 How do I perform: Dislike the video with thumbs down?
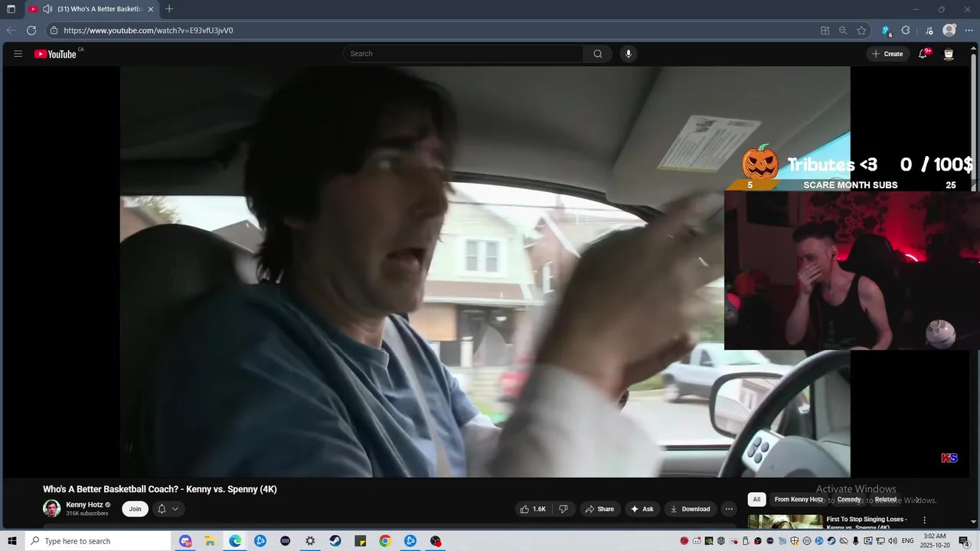click(x=563, y=509)
